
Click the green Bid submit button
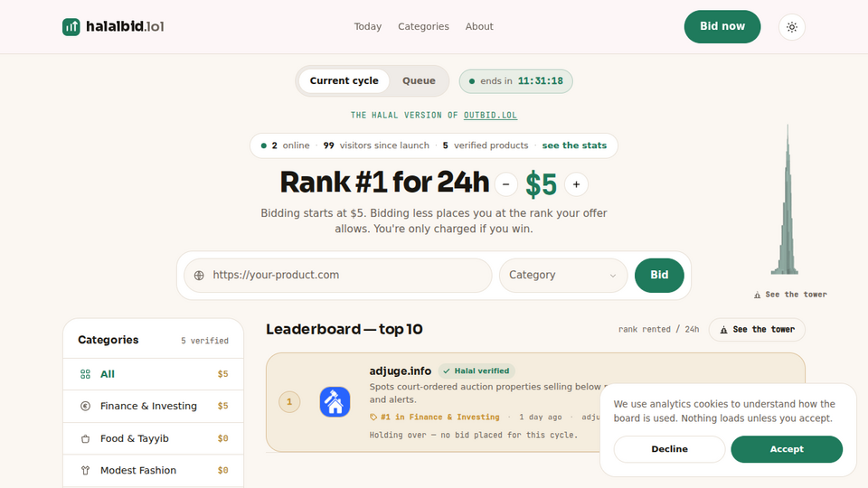659,275
